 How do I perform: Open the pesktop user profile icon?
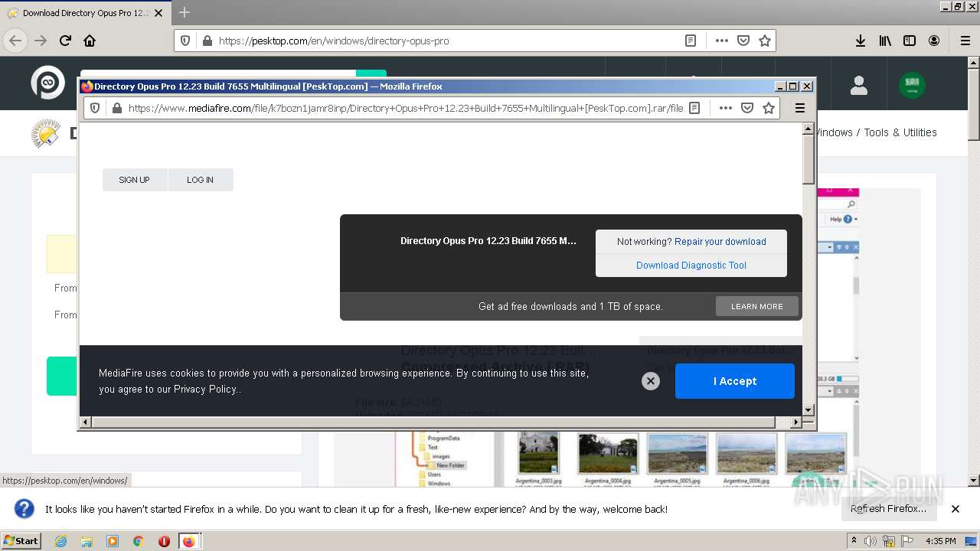click(x=858, y=85)
